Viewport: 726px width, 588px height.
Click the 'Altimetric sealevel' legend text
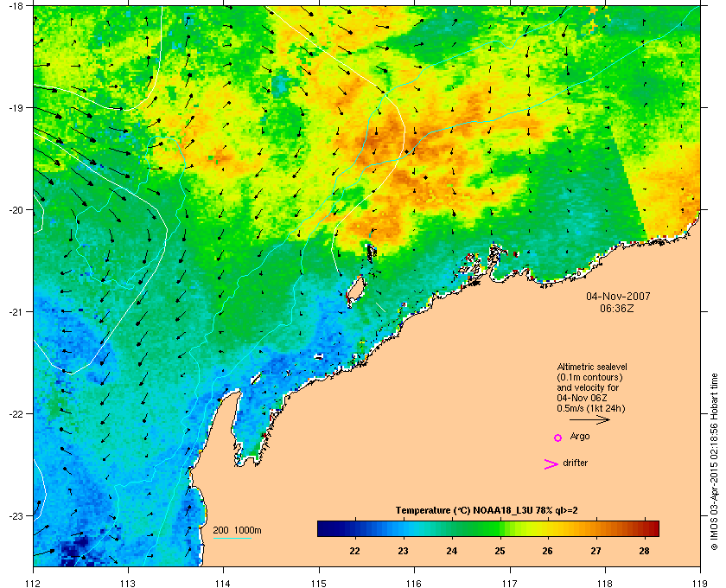point(592,367)
